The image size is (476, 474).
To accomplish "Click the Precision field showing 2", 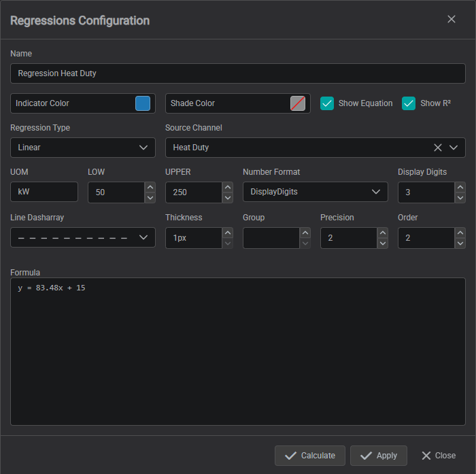I will [349, 238].
